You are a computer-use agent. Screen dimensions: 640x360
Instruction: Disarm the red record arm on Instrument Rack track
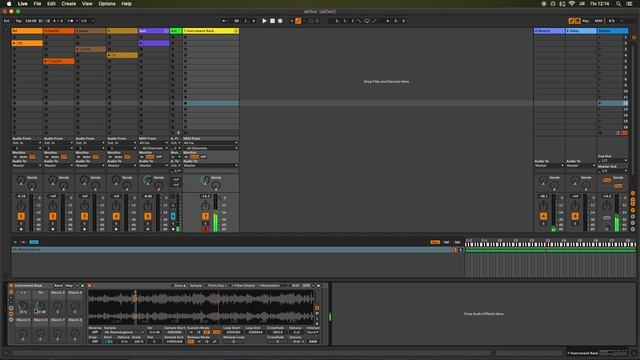[205, 229]
